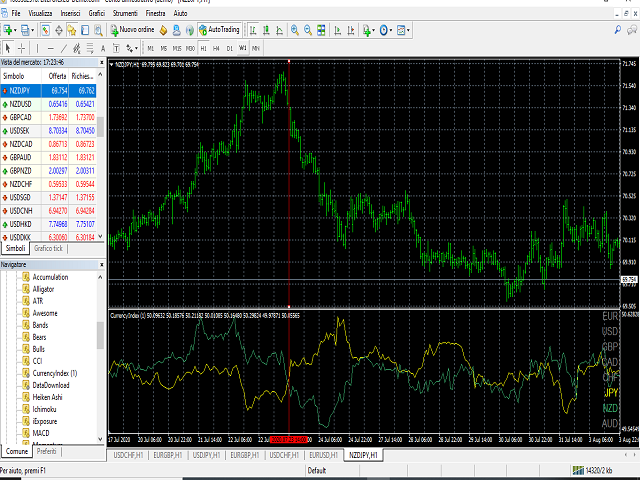This screenshot has height=480, width=640.
Task: Select GBPCAD in the market watch list
Action: point(20,117)
